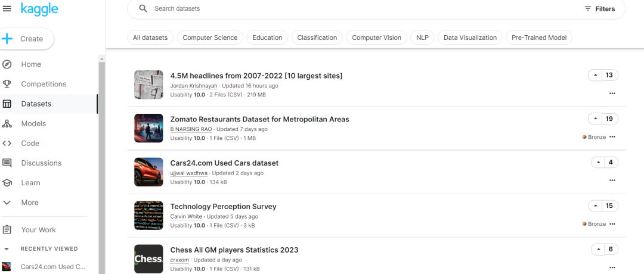
Task: Click the Your Work clipboard icon
Action: [x=7, y=230]
